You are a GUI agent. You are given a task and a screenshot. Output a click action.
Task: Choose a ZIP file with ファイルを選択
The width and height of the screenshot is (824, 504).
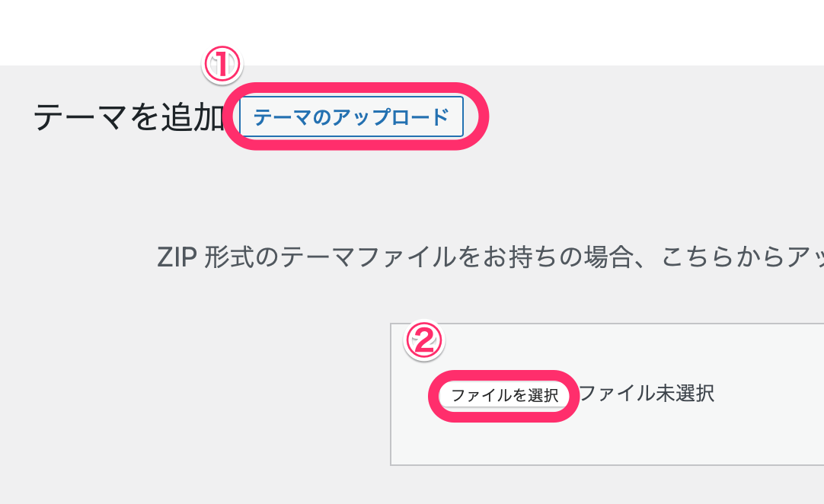coord(504,395)
